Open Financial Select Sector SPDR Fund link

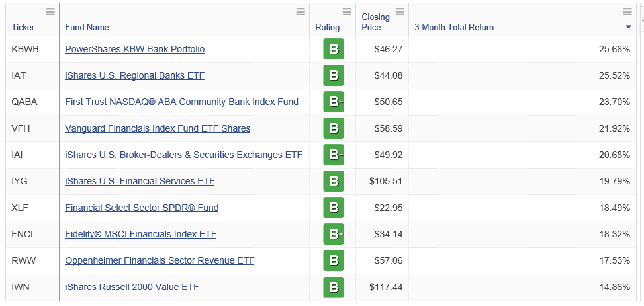pos(142,208)
